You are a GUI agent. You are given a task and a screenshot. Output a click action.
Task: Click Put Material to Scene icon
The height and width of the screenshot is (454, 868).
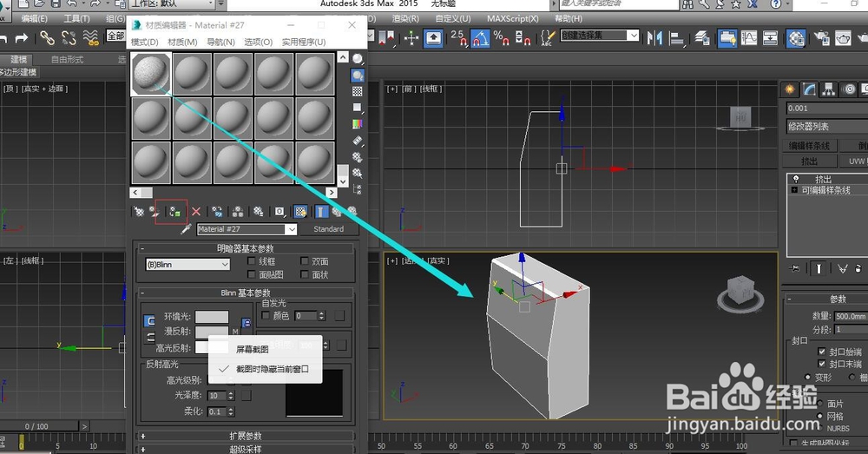coord(155,212)
